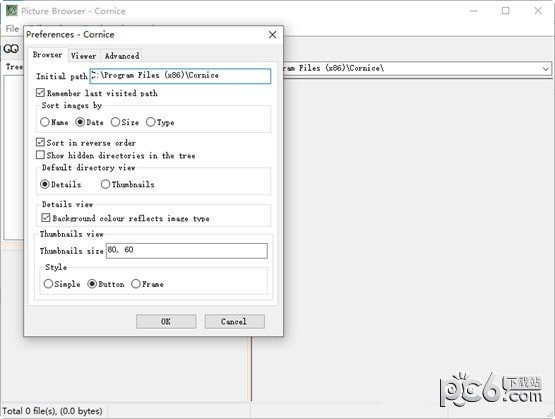Choose Size as sort option
The height and width of the screenshot is (419, 555).
[x=115, y=122]
